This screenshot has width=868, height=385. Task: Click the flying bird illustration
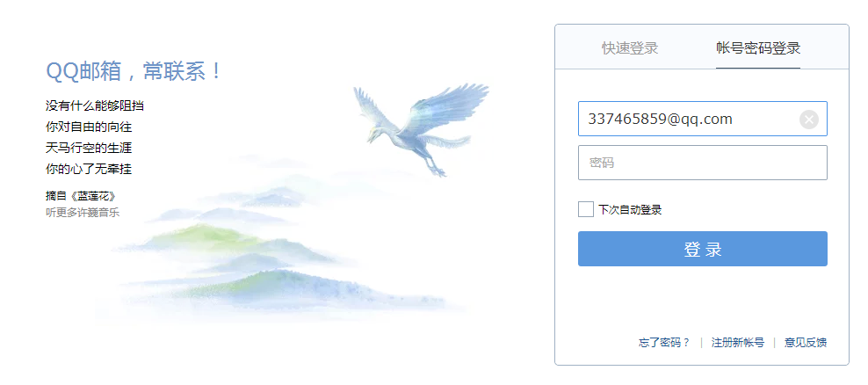click(x=422, y=128)
